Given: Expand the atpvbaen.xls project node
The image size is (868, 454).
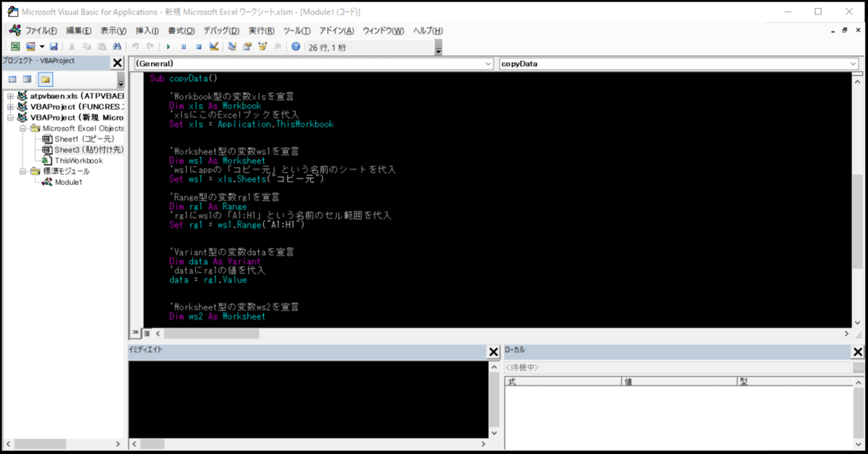Looking at the screenshot, I should pos(10,95).
